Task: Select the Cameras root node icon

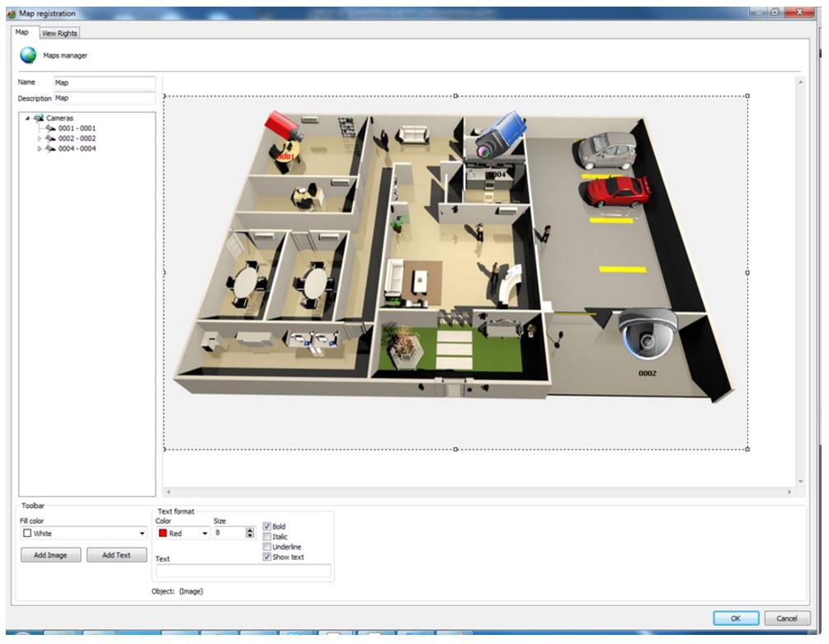Action: pyautogui.click(x=39, y=118)
